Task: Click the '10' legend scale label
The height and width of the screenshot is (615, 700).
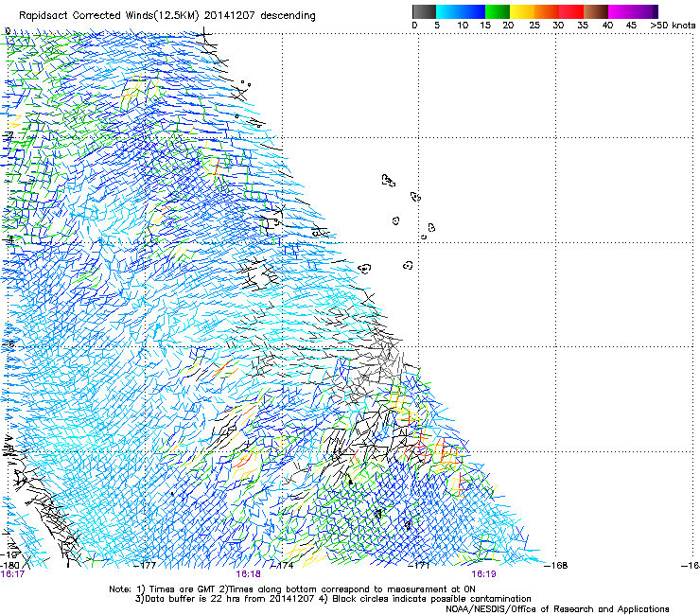Action: [x=463, y=26]
